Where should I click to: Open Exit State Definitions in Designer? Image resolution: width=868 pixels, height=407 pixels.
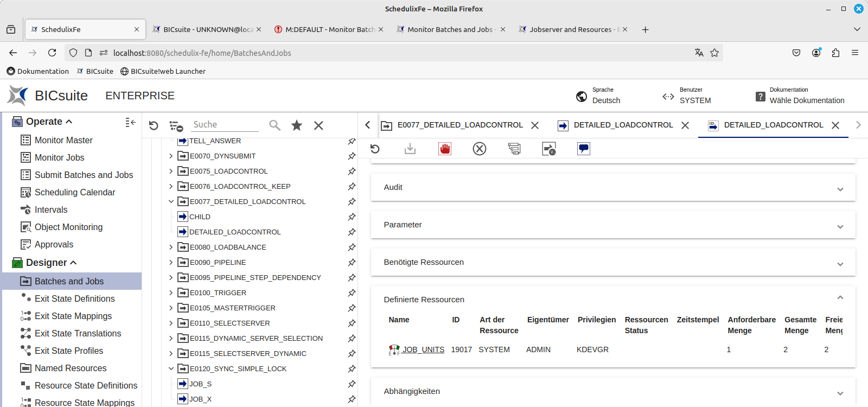(x=74, y=298)
